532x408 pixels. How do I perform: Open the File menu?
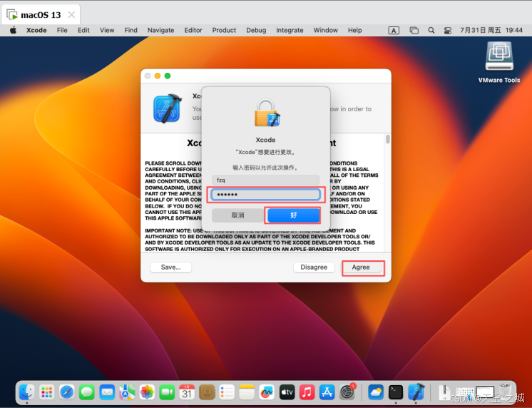click(62, 30)
